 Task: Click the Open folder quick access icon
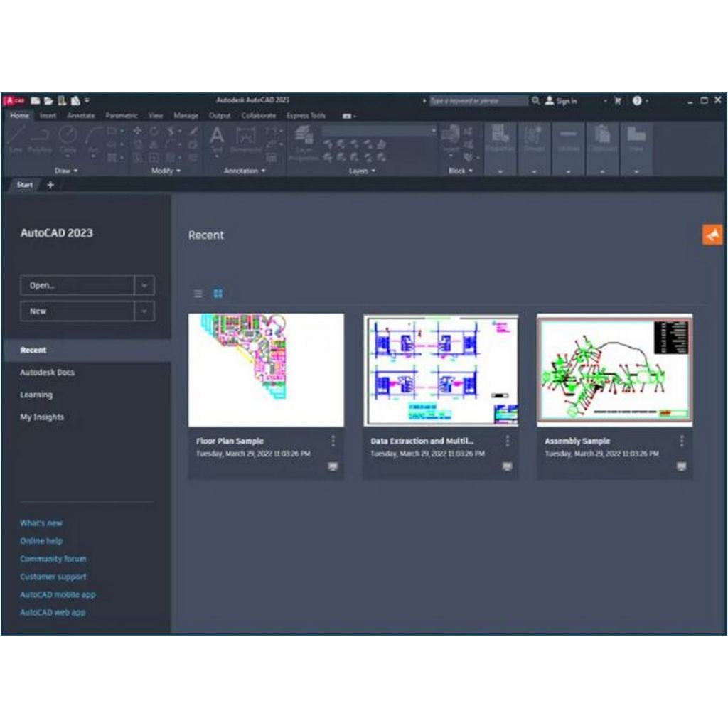[x=48, y=100]
